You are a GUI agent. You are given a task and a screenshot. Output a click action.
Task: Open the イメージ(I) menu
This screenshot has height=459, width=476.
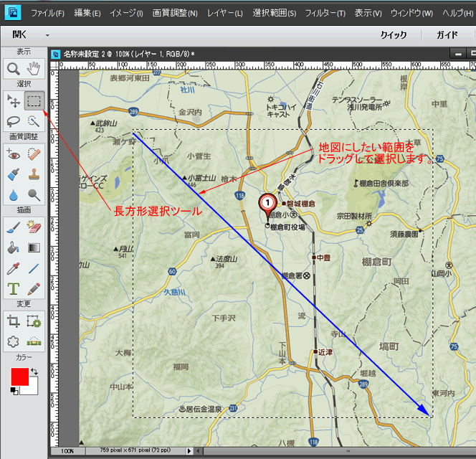[126, 13]
